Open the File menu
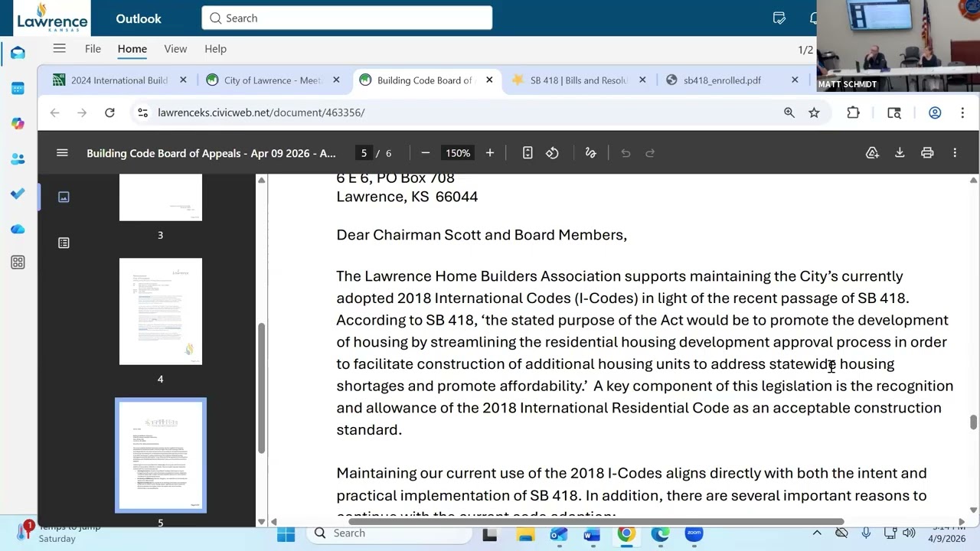Image resolution: width=980 pixels, height=551 pixels. pyautogui.click(x=93, y=48)
